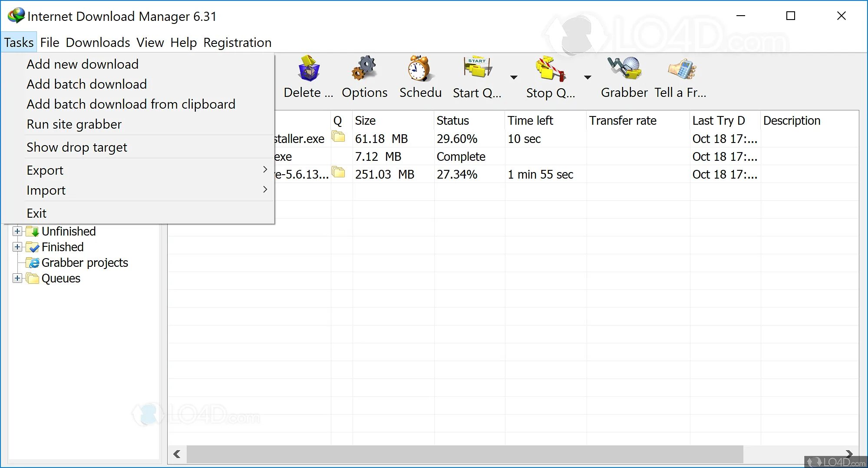Sort by Last Try D column header
The image size is (868, 468).
[725, 120]
